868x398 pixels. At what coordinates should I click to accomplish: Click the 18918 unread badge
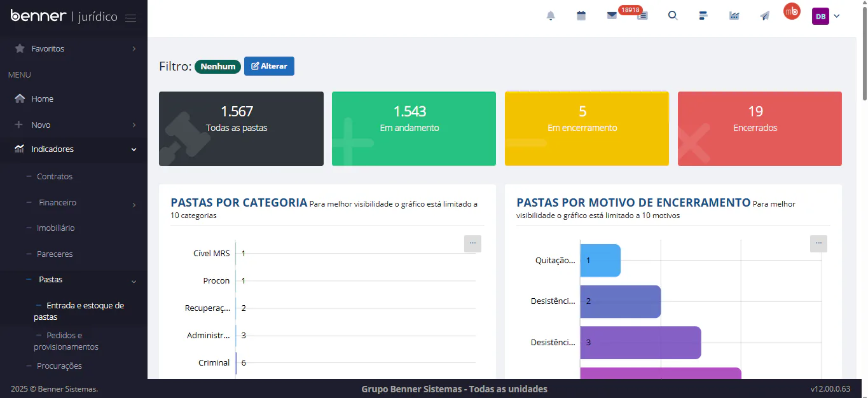(x=630, y=10)
